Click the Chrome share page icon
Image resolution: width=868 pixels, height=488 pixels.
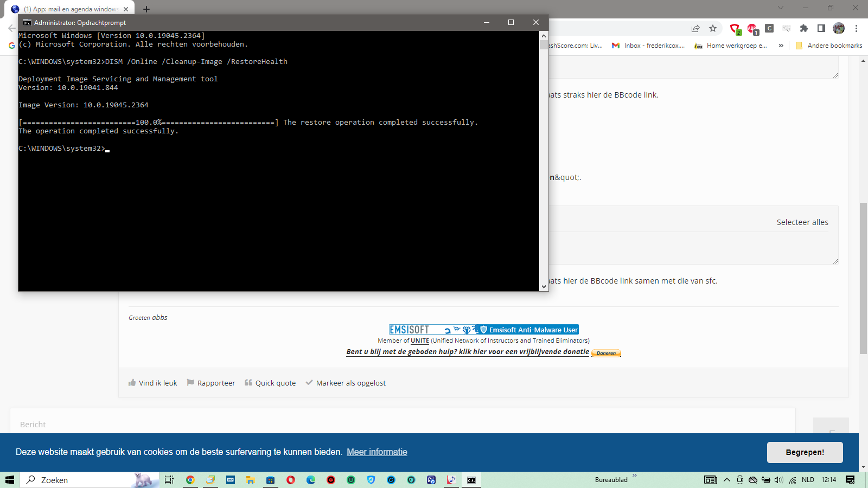pos(695,29)
